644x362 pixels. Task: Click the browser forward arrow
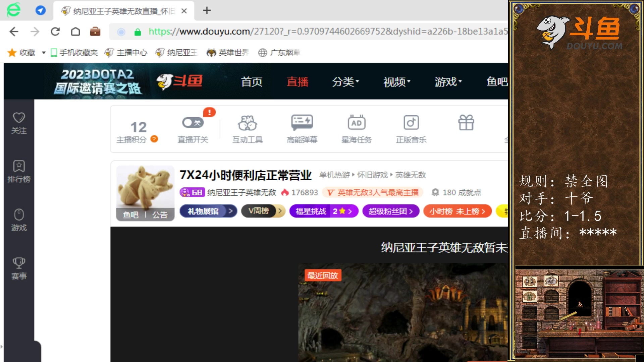(35, 32)
